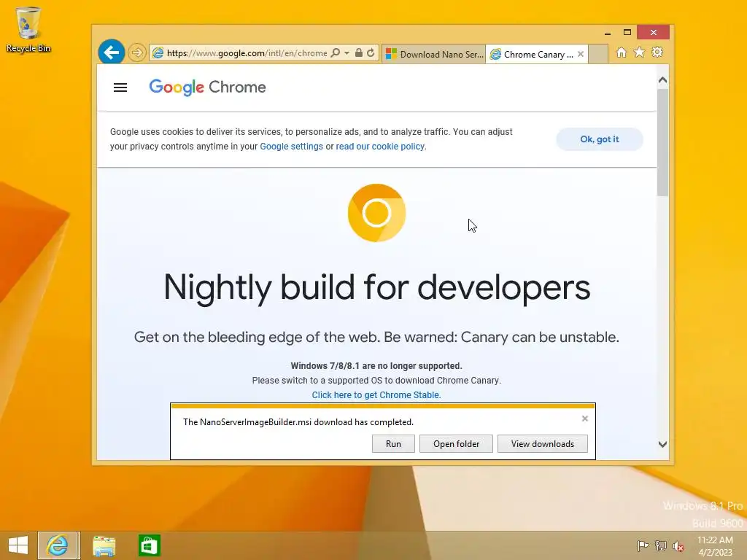Click the forward navigation arrow
Viewport: 747px width, 560px height.
136,52
